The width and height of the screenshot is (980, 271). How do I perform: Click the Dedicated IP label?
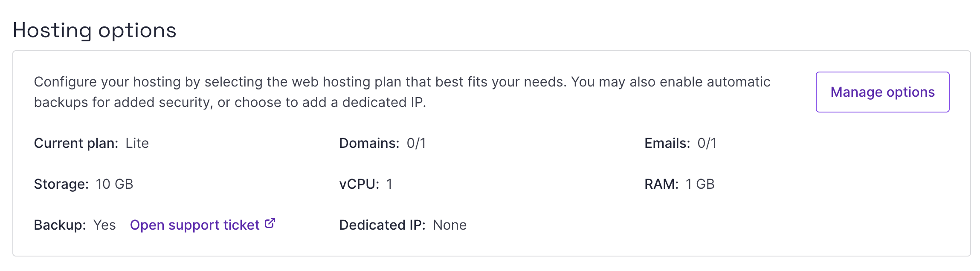[382, 225]
